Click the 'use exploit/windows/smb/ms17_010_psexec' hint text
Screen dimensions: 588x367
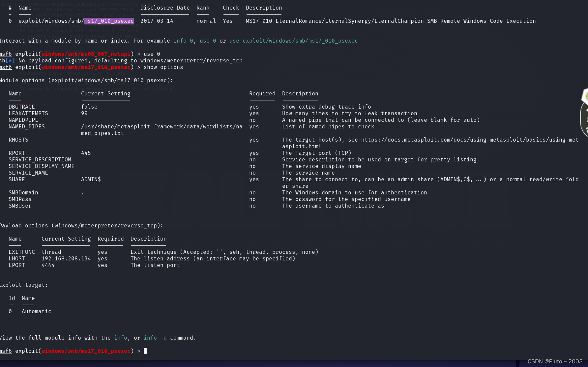[294, 41]
